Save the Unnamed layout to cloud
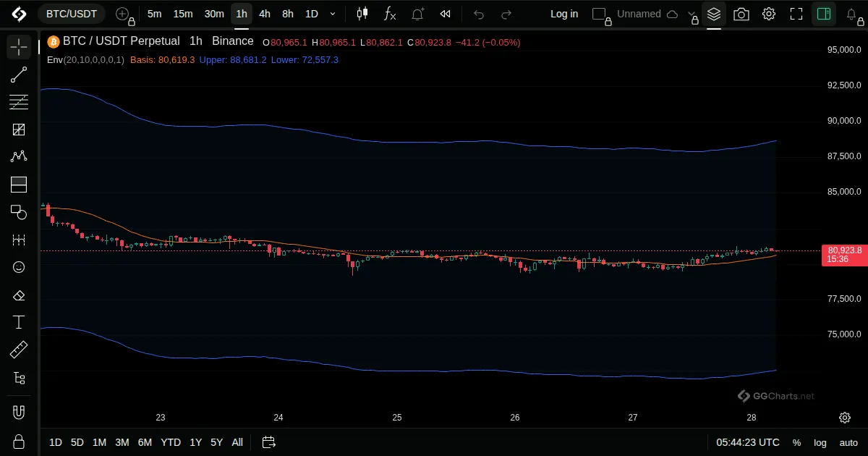 coord(672,14)
